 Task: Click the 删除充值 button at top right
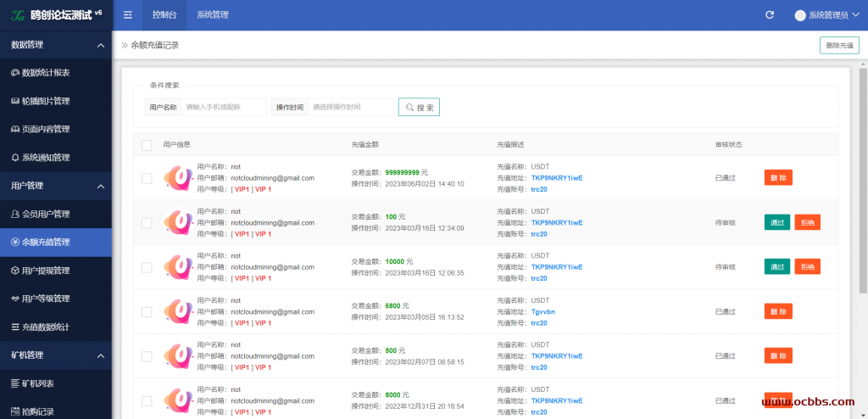point(839,46)
